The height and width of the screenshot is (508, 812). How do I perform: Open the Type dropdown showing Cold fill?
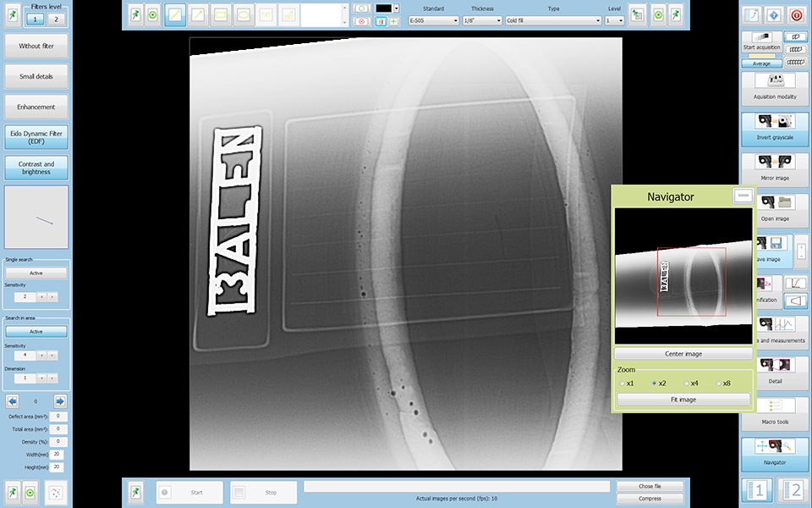tap(553, 20)
